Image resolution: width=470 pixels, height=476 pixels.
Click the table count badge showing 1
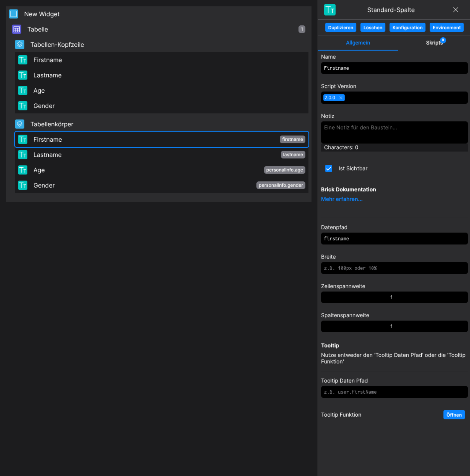click(302, 29)
